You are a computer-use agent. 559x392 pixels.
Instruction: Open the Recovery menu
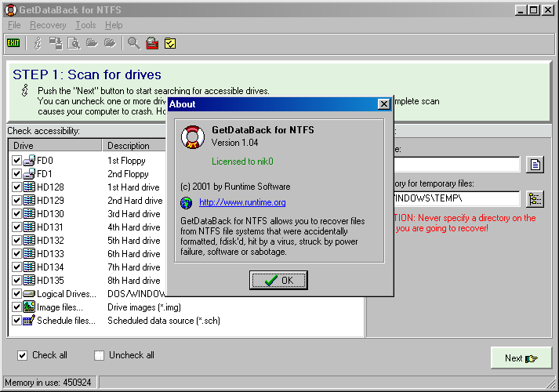(48, 25)
